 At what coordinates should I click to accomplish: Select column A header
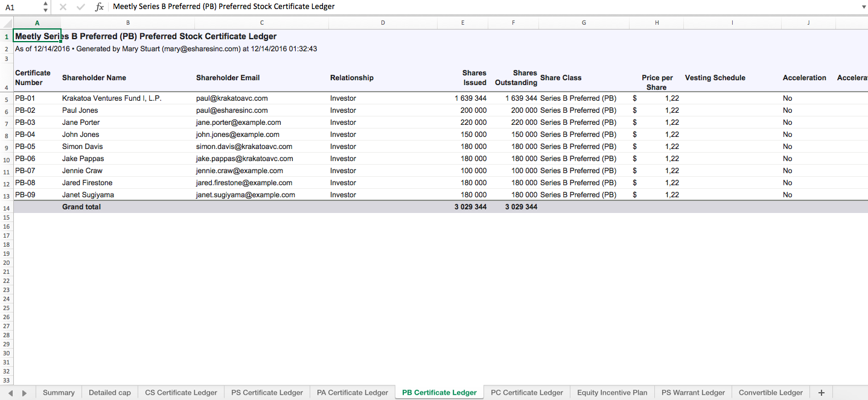(37, 22)
